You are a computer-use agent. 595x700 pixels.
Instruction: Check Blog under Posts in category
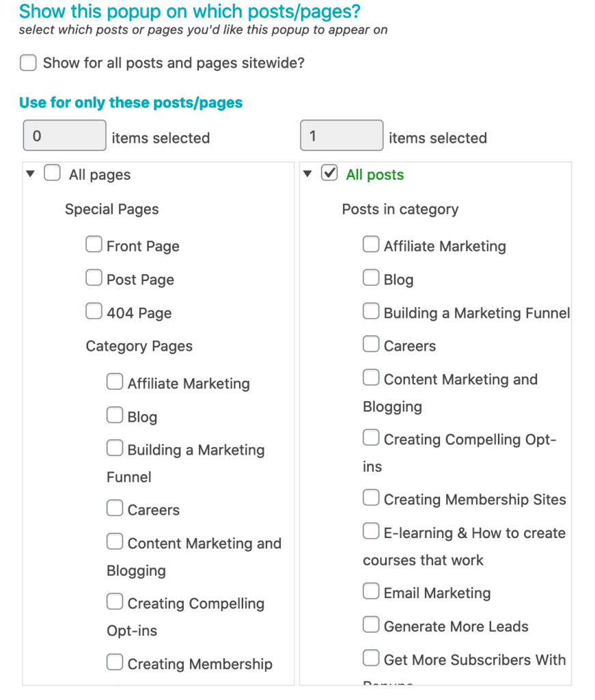coord(371,278)
